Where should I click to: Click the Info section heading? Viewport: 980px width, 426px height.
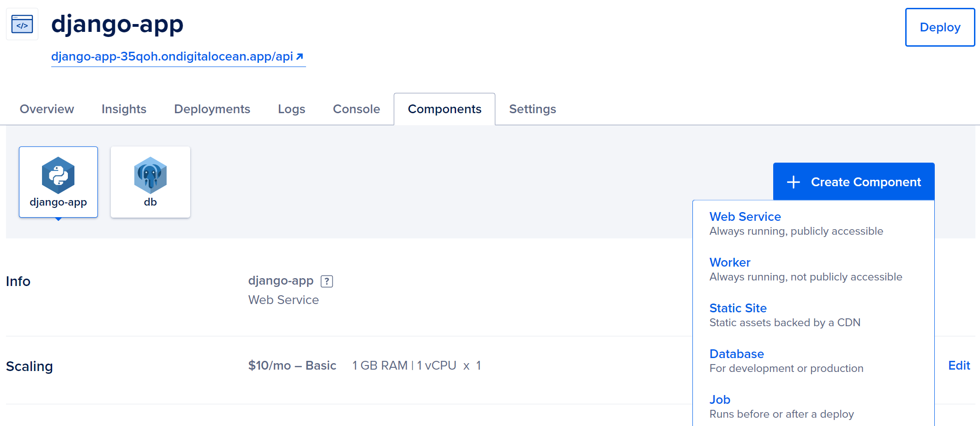[18, 281]
